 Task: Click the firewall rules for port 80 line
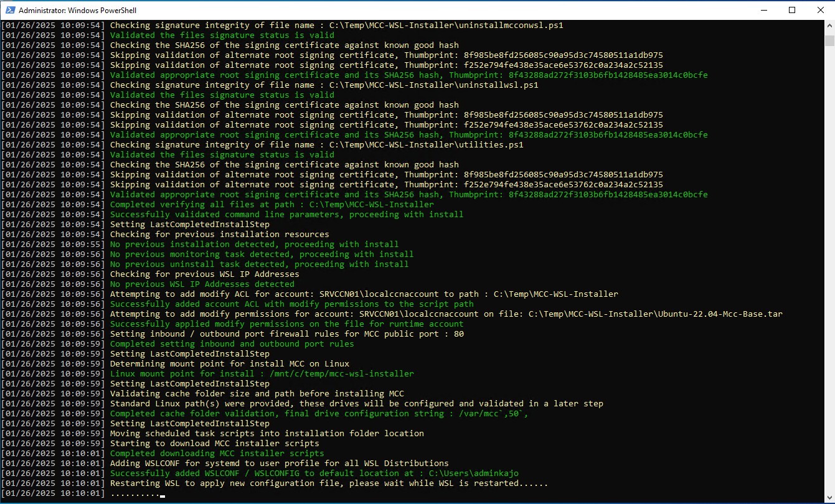coord(232,334)
